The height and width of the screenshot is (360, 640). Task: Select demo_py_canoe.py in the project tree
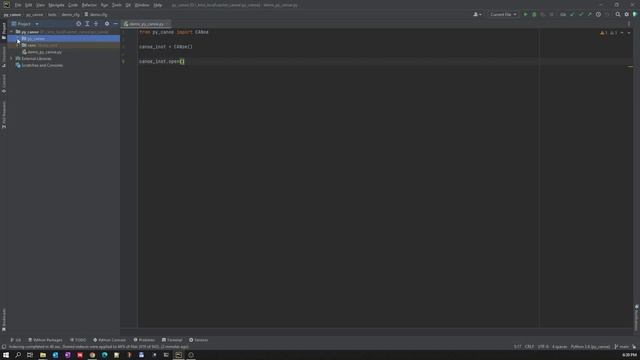(45, 52)
